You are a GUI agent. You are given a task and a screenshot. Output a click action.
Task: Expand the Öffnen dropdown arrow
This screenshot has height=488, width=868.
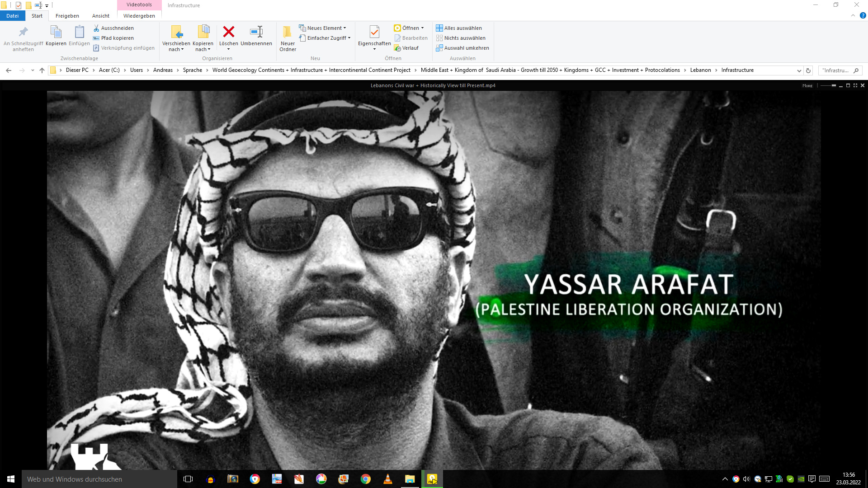(x=423, y=28)
